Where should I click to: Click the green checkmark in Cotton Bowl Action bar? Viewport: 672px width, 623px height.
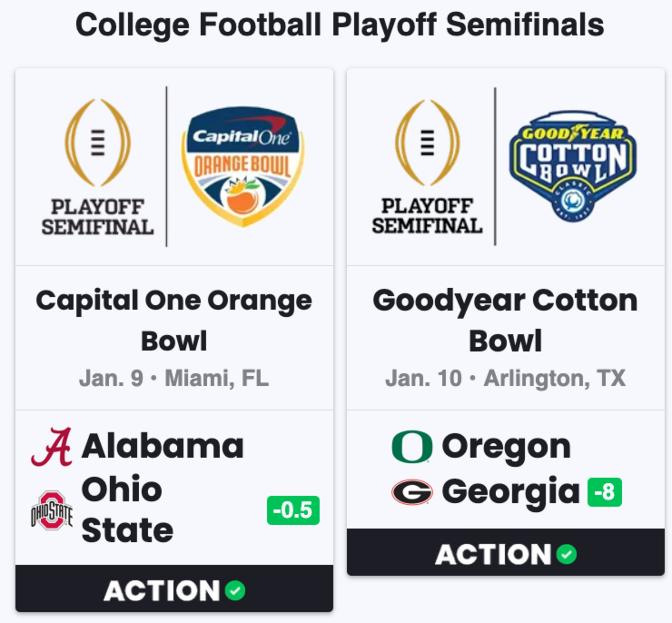(566, 554)
